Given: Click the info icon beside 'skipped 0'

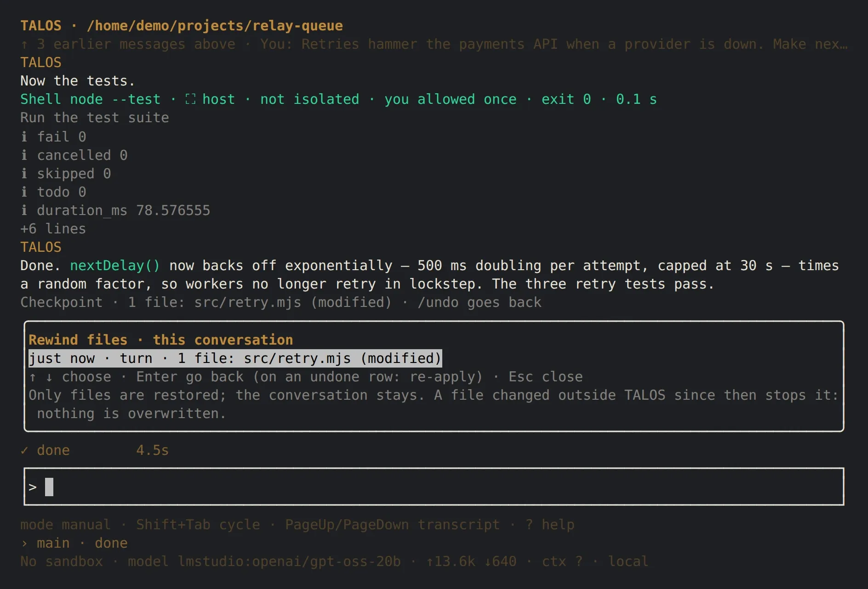Looking at the screenshot, I should coord(24,173).
